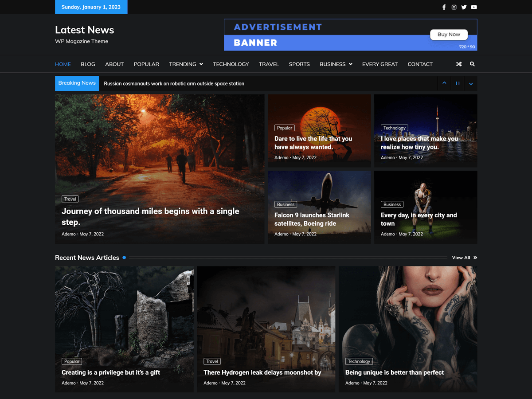
Task: Open the Facebook social icon
Action: (x=444, y=7)
